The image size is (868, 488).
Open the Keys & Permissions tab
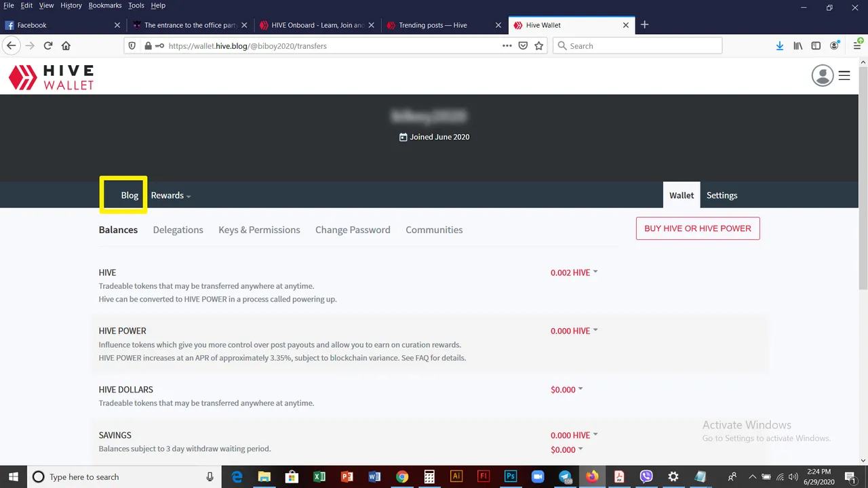(259, 230)
